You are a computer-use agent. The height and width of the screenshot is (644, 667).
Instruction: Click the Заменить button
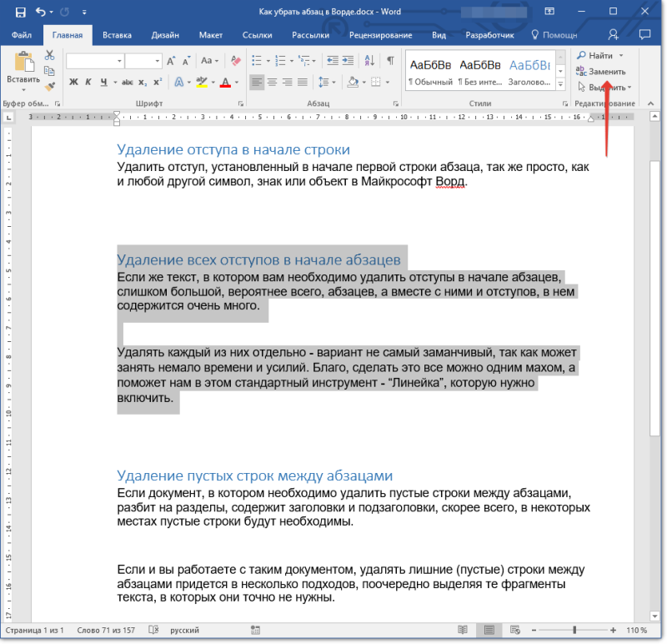(600, 72)
